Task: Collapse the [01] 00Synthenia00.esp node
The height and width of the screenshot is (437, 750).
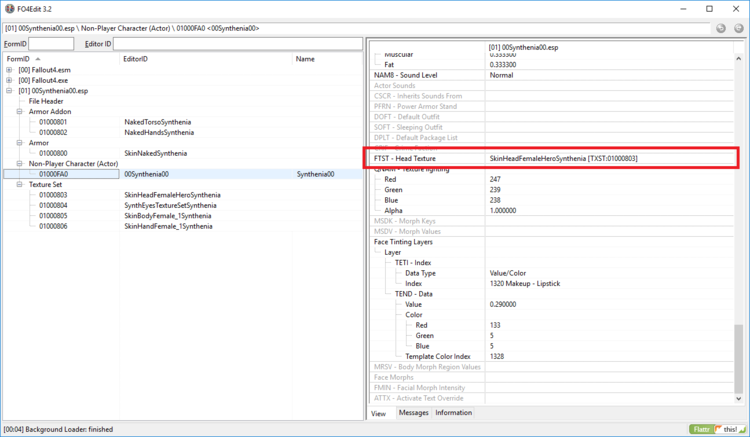Action: [9, 90]
